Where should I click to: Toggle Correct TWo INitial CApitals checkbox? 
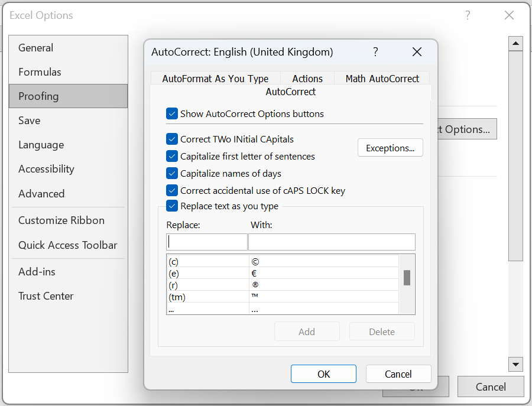pos(172,139)
